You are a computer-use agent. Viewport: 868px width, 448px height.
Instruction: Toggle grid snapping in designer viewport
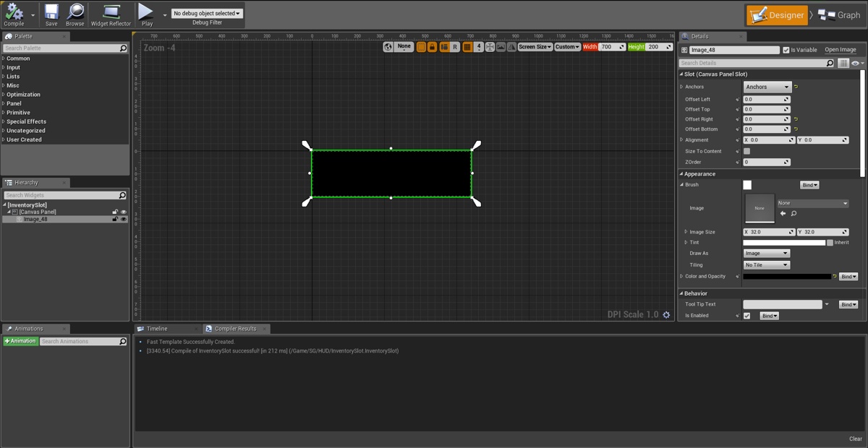pyautogui.click(x=467, y=47)
